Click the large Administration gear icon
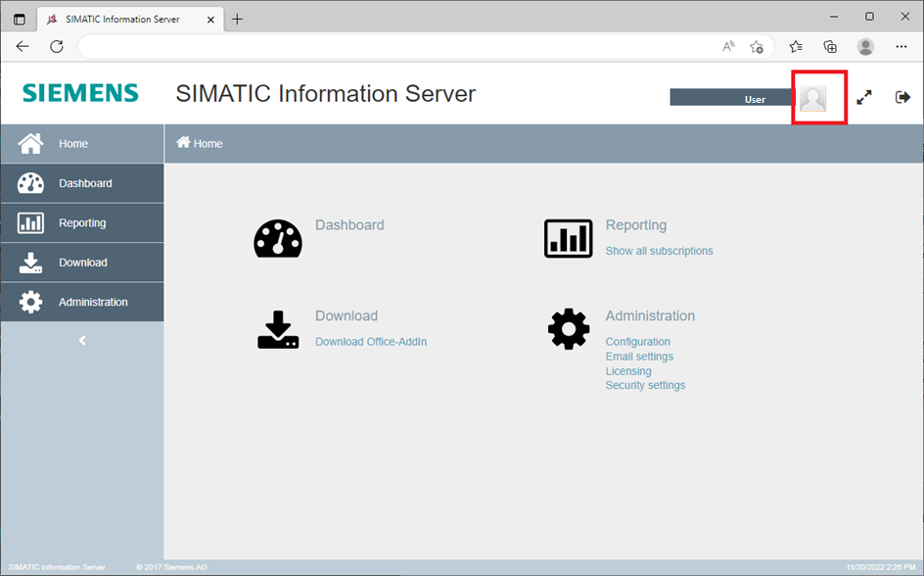Image resolution: width=924 pixels, height=576 pixels. [x=568, y=329]
